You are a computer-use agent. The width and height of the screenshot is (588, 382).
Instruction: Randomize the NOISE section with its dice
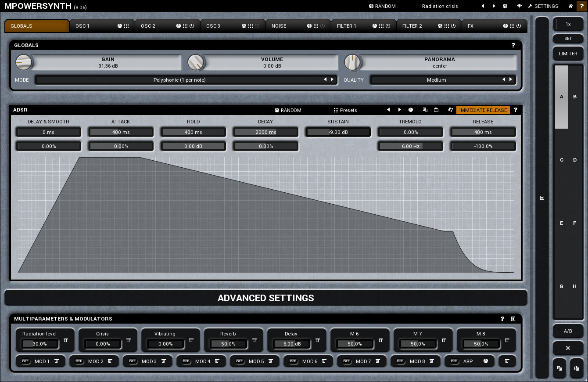pos(309,26)
